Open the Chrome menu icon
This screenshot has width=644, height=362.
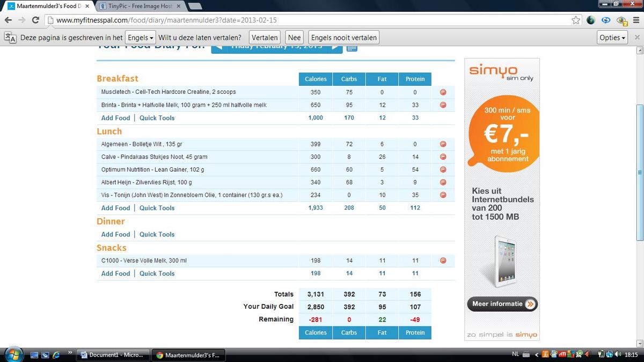[x=635, y=20]
